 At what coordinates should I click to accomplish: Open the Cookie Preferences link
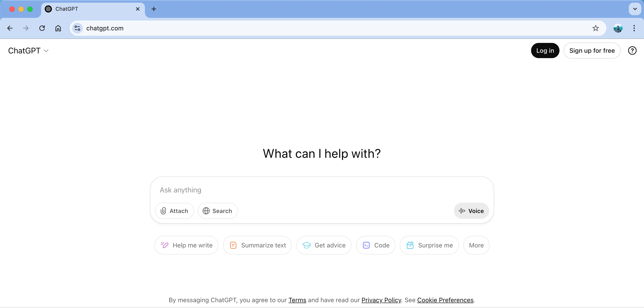pos(445,300)
